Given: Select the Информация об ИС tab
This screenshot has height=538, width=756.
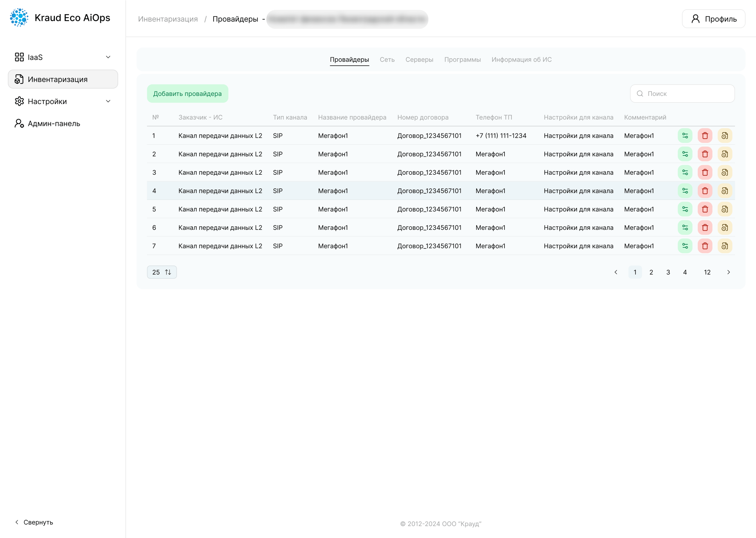Looking at the screenshot, I should coord(521,60).
